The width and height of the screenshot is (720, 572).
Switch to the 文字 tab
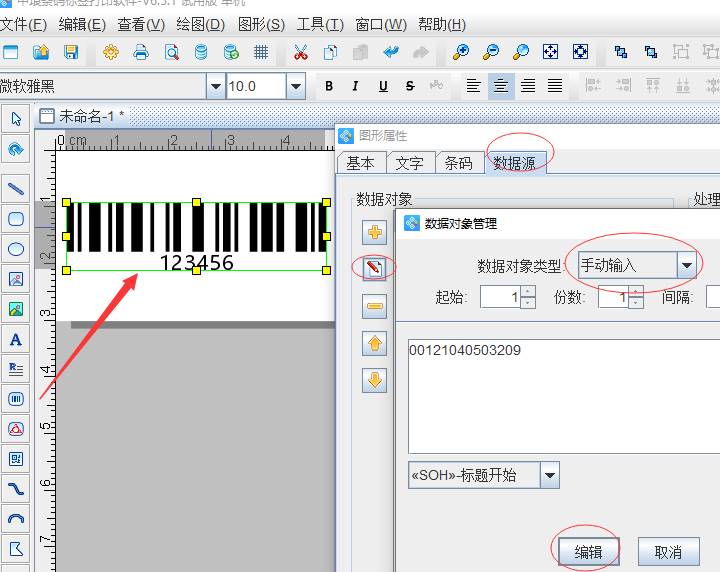pyautogui.click(x=410, y=163)
